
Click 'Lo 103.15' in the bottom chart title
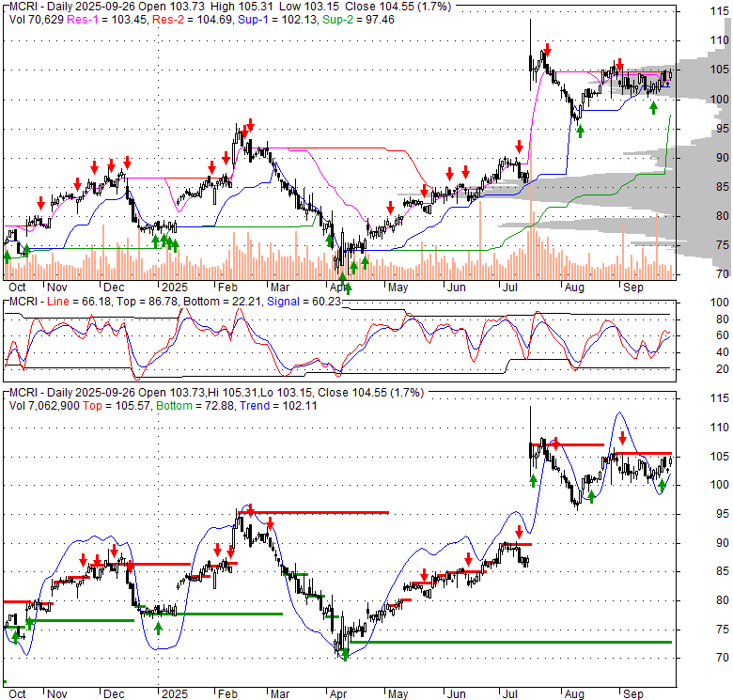(286, 393)
